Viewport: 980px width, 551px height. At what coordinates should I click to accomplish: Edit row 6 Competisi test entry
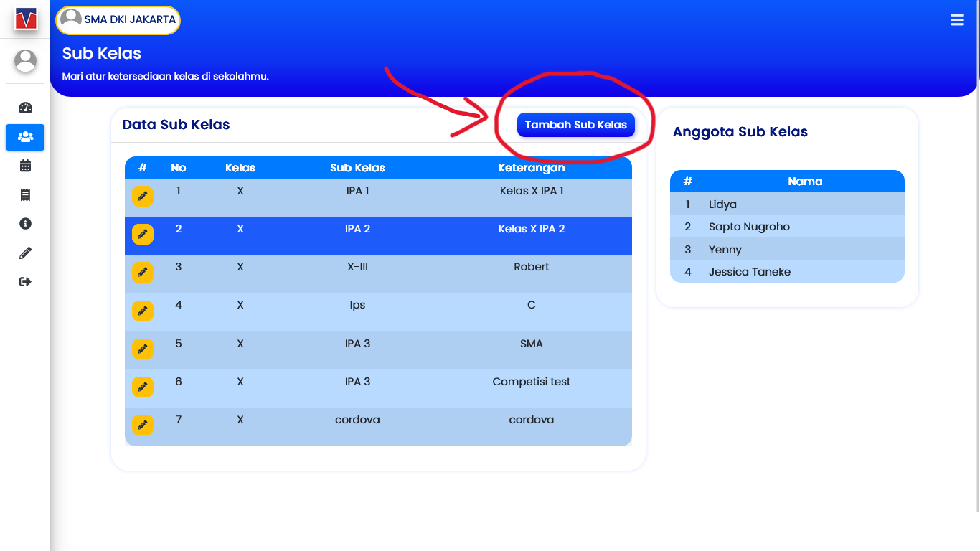coord(142,387)
